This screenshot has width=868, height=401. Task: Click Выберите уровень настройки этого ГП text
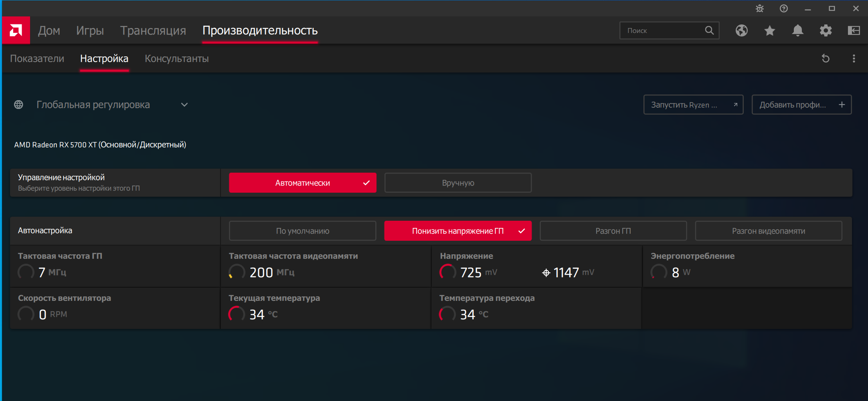coord(79,188)
